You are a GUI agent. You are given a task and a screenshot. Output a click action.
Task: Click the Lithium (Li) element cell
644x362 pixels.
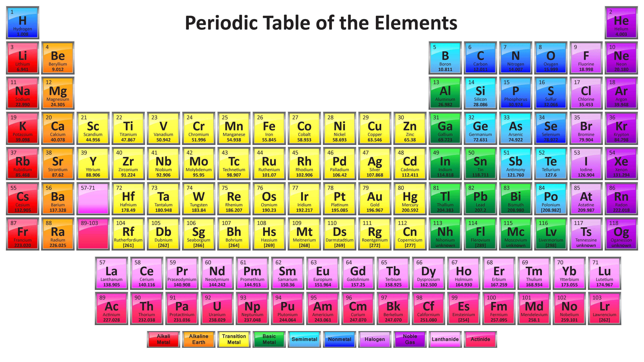22,58
